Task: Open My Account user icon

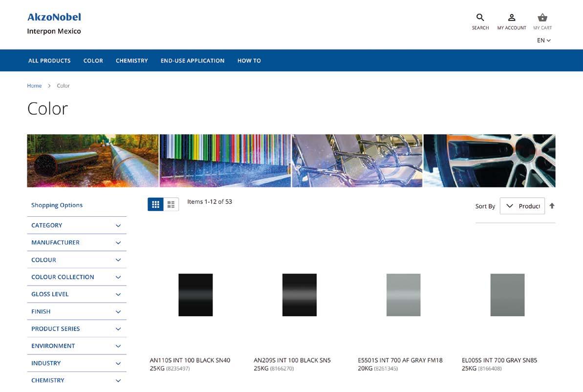Action: [512, 18]
